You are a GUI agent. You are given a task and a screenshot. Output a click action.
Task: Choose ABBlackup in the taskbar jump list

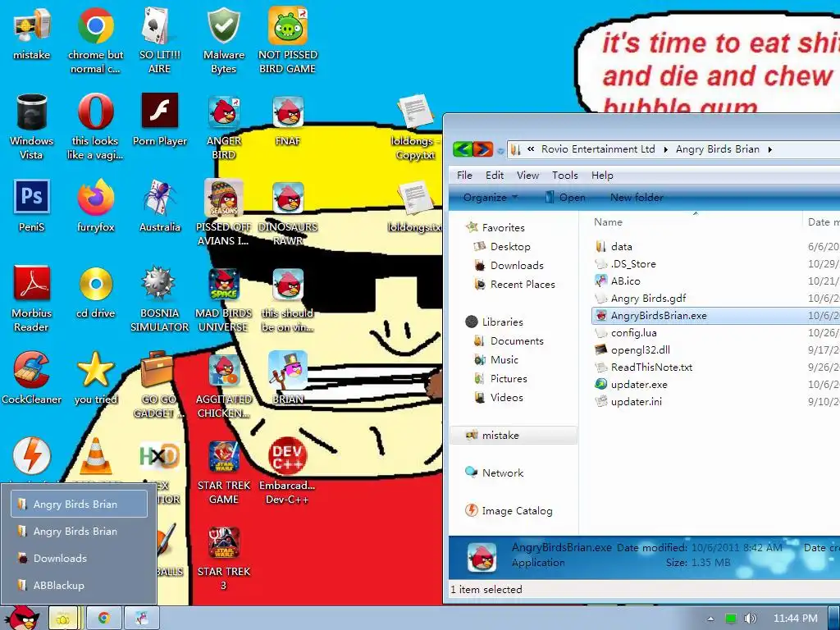point(80,585)
